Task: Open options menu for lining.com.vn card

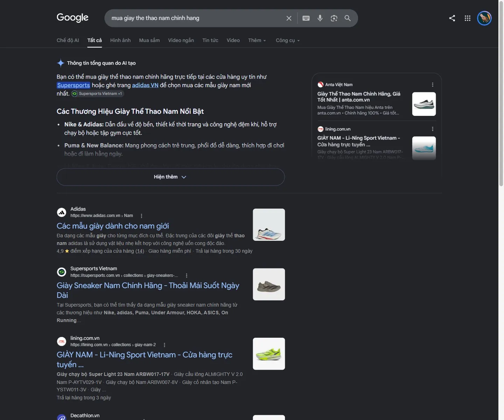Action: coord(433,129)
